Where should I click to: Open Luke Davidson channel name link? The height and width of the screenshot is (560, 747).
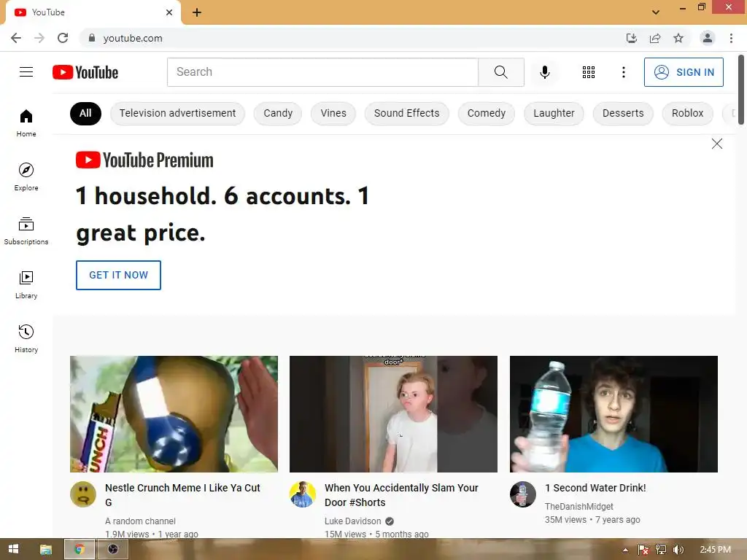[352, 521]
